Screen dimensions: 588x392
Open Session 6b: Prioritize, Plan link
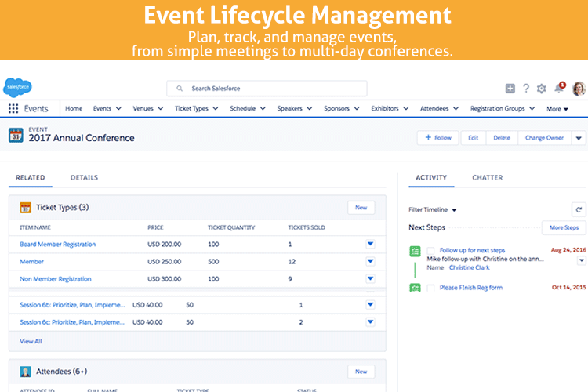(x=72, y=305)
